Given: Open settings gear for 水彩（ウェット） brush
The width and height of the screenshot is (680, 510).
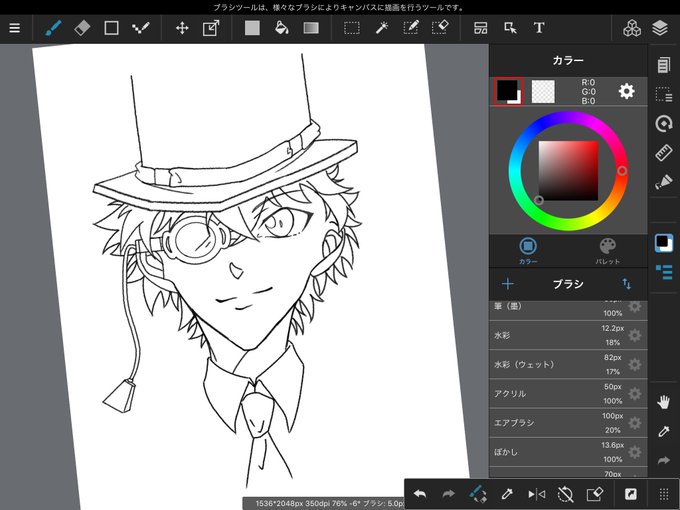Looking at the screenshot, I should (x=634, y=364).
